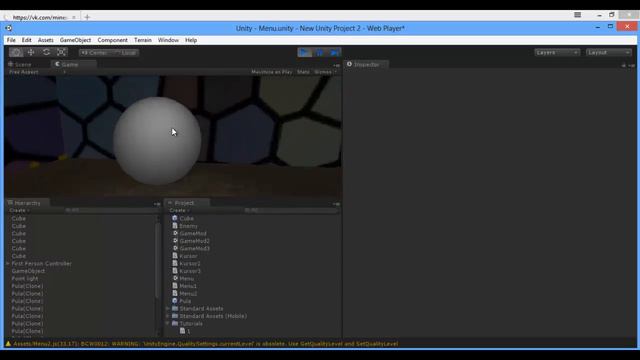640x360 pixels.
Task: Click the Cube prefab icon in Project
Action: 175,218
